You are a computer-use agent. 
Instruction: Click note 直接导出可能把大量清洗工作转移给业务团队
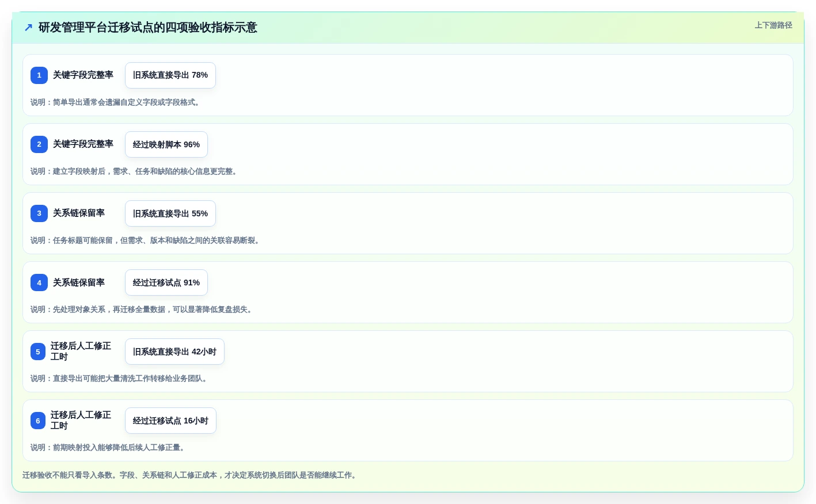pyautogui.click(x=119, y=379)
